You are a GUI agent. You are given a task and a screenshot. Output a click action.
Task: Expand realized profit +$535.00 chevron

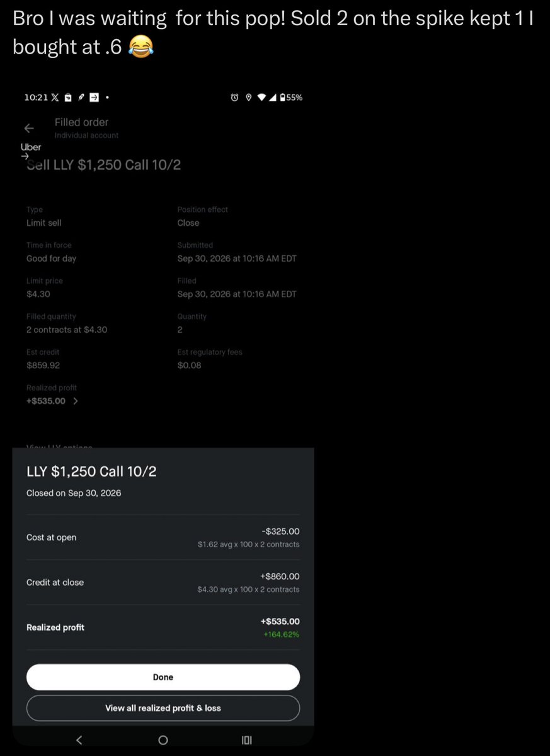click(x=76, y=400)
